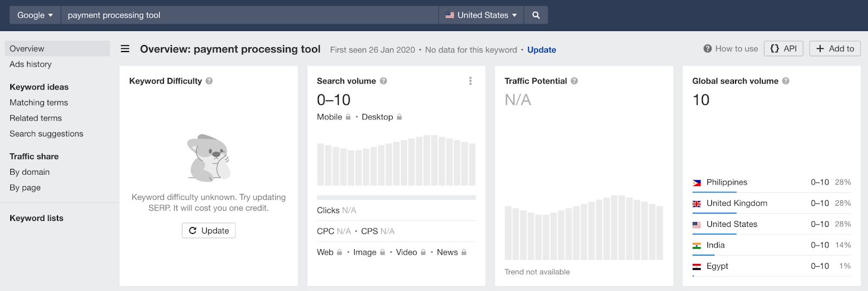Open Ads history in sidebar

tap(30, 64)
